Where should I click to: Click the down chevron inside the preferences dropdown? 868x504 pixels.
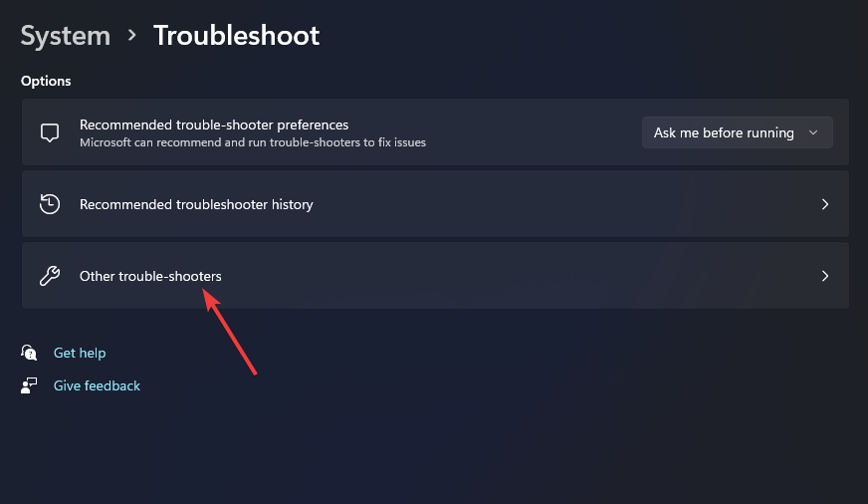pos(813,132)
